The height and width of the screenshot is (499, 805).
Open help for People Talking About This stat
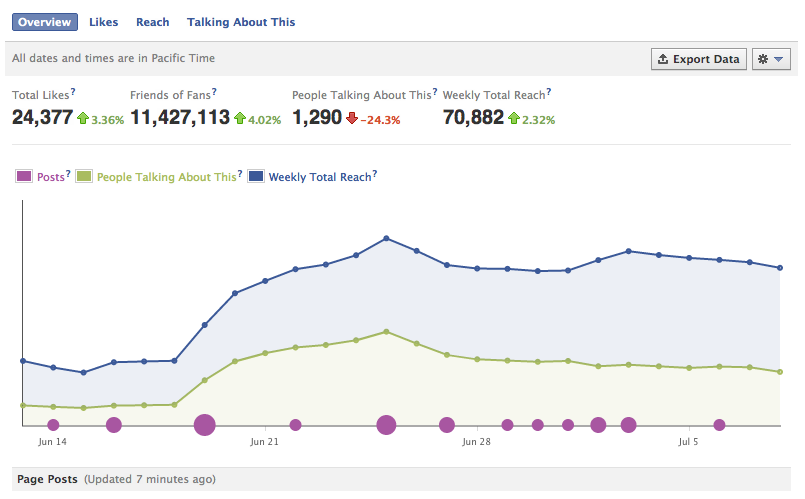436,93
